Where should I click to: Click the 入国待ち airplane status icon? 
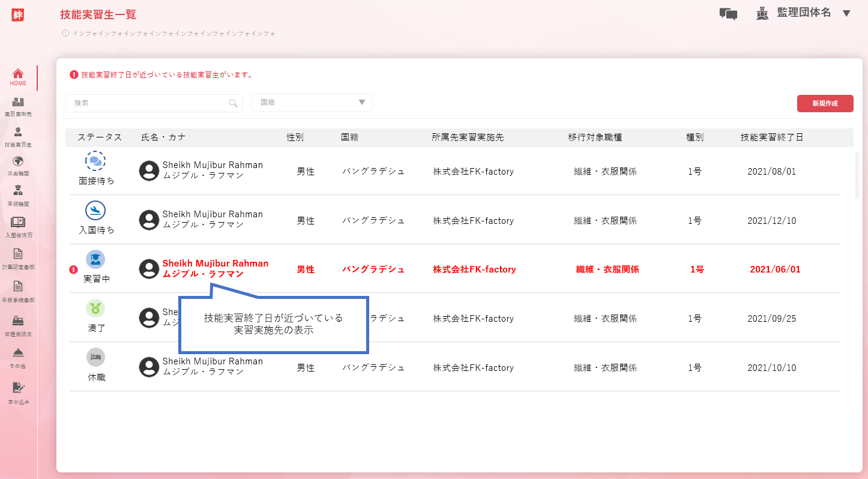[x=95, y=211]
